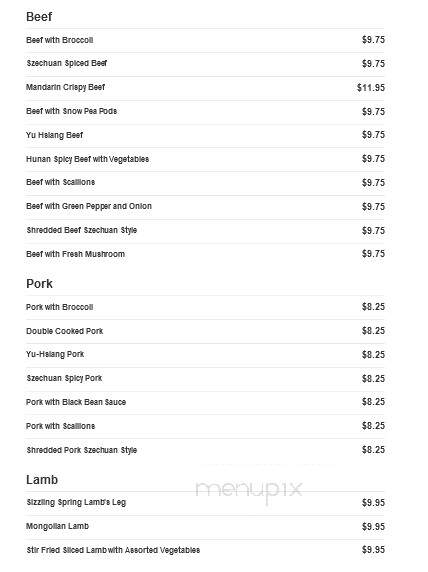
Task: Click Beef with Green Pepper and Onion
Action: click(x=89, y=206)
